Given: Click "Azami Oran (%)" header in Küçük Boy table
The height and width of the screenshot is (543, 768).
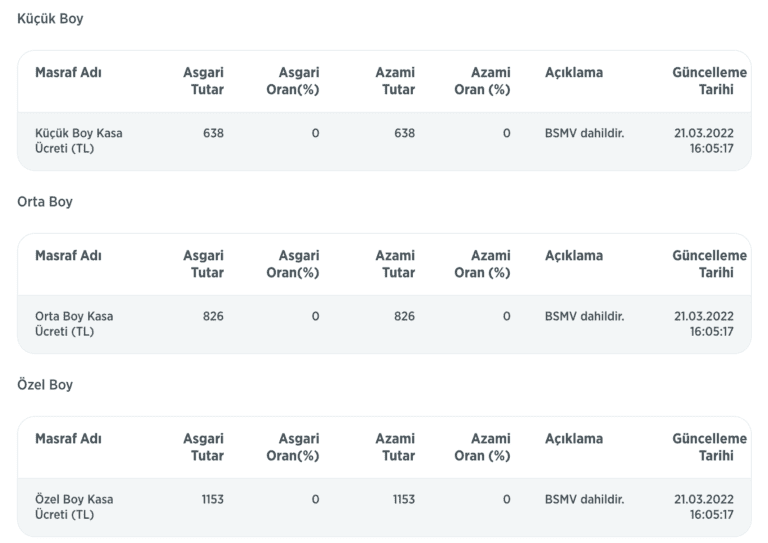Looking at the screenshot, I should (x=482, y=81).
